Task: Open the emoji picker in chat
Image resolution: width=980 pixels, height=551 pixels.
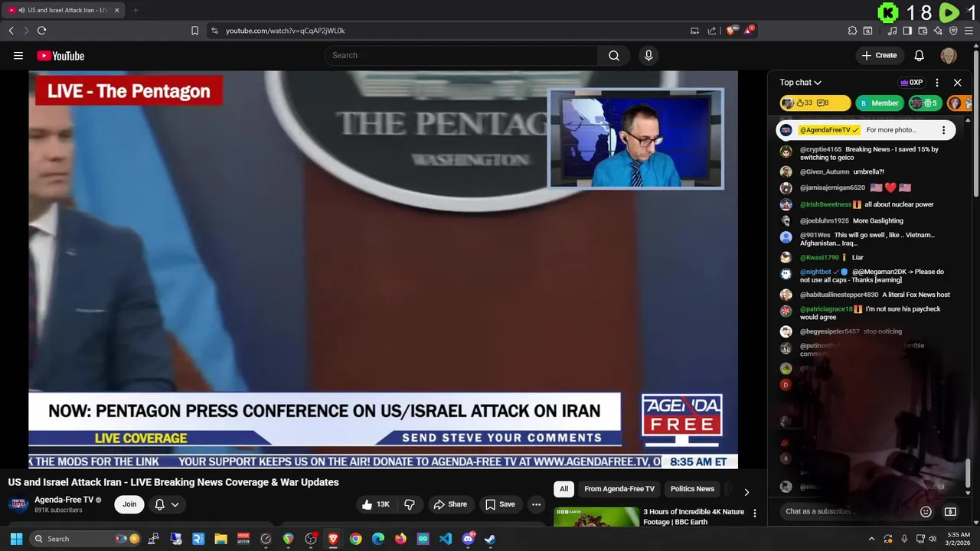Action: pyautogui.click(x=926, y=511)
